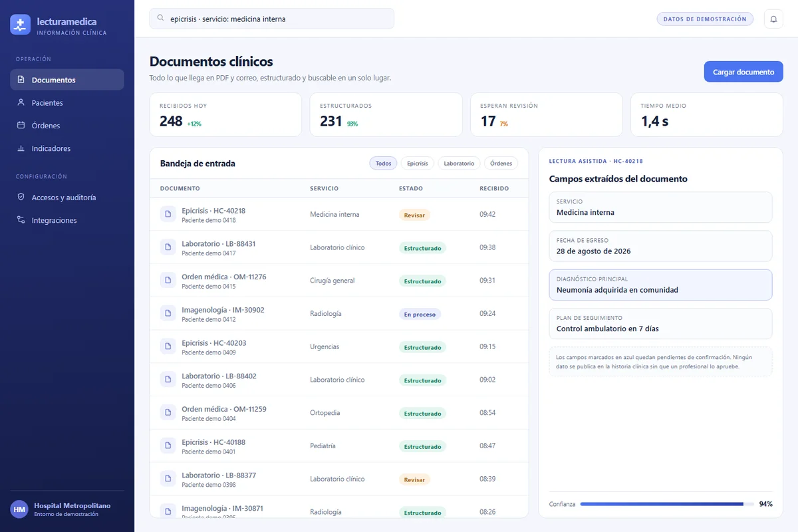Click the Esperan revisión 17 card

(547, 114)
